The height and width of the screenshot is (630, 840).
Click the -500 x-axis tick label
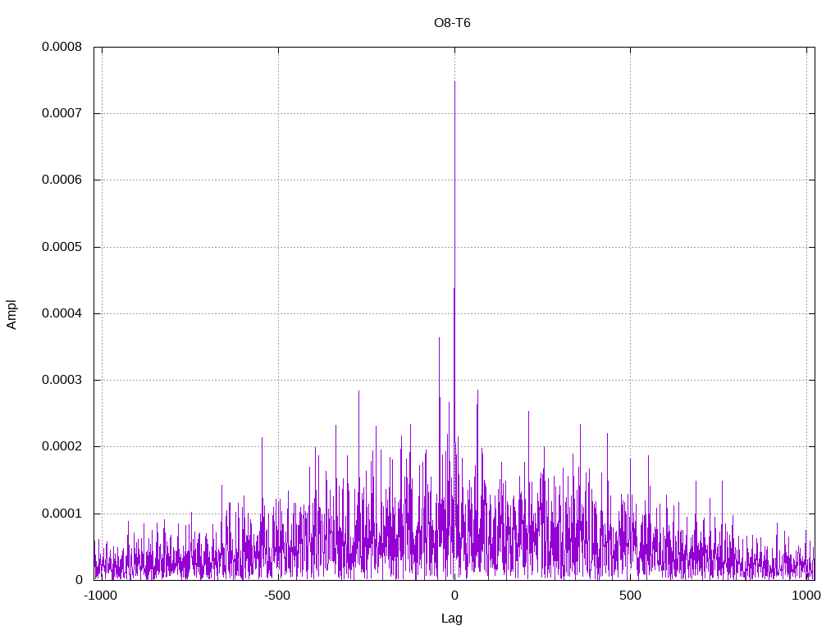pos(277,596)
